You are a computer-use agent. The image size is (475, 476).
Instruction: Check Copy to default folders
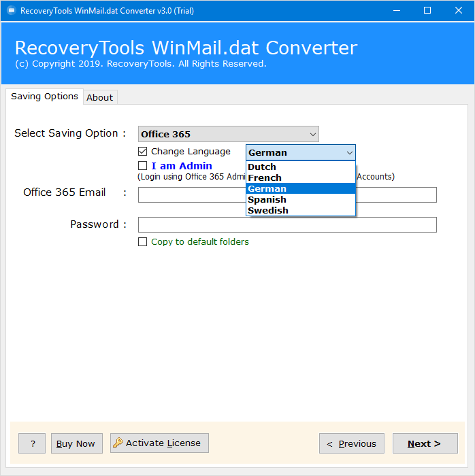[x=142, y=241]
